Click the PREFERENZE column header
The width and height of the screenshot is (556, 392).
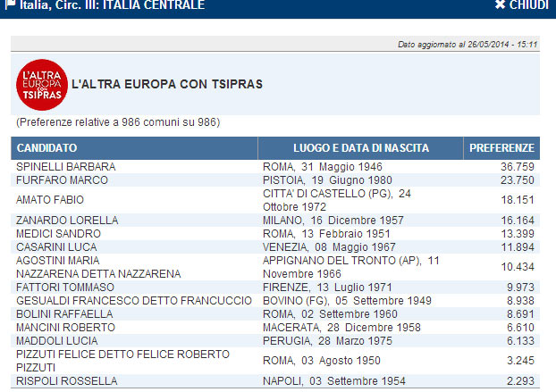coord(501,148)
